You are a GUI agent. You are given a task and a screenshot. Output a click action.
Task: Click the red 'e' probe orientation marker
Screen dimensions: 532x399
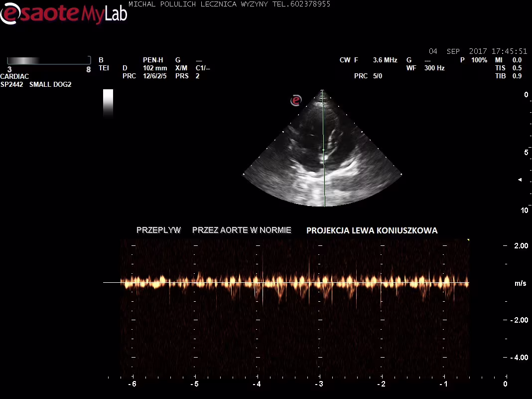pos(296,100)
